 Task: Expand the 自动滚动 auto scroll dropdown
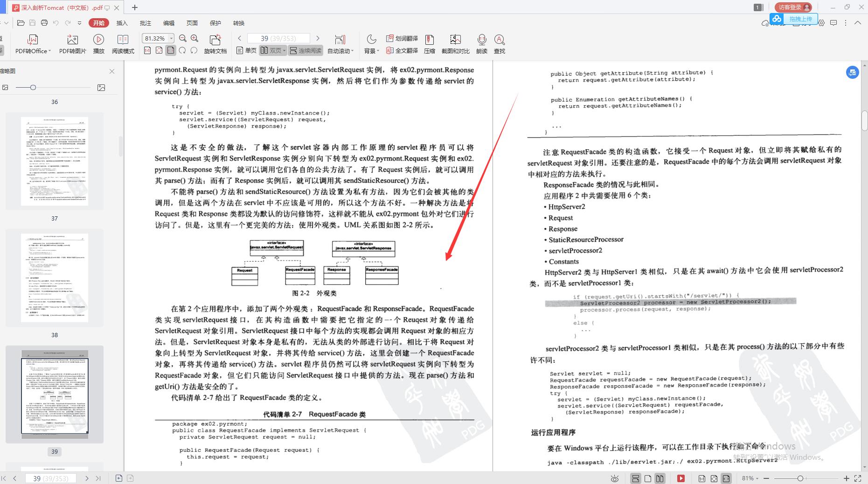[x=353, y=51]
